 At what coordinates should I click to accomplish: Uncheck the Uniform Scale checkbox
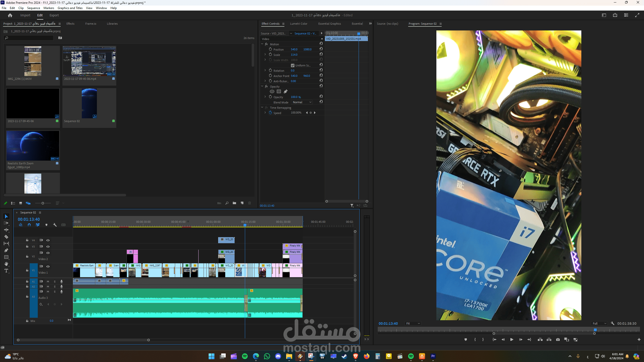coord(293,65)
